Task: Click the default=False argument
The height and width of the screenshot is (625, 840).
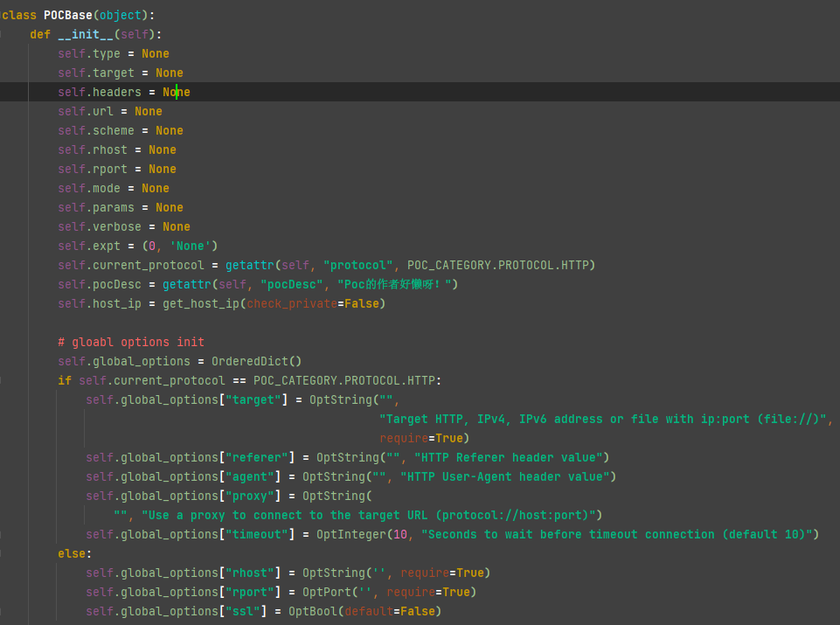Action: point(390,612)
